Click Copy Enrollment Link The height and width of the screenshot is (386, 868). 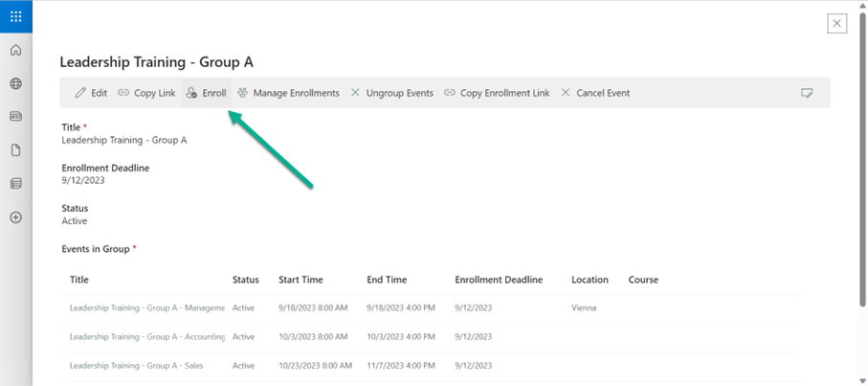pos(497,93)
